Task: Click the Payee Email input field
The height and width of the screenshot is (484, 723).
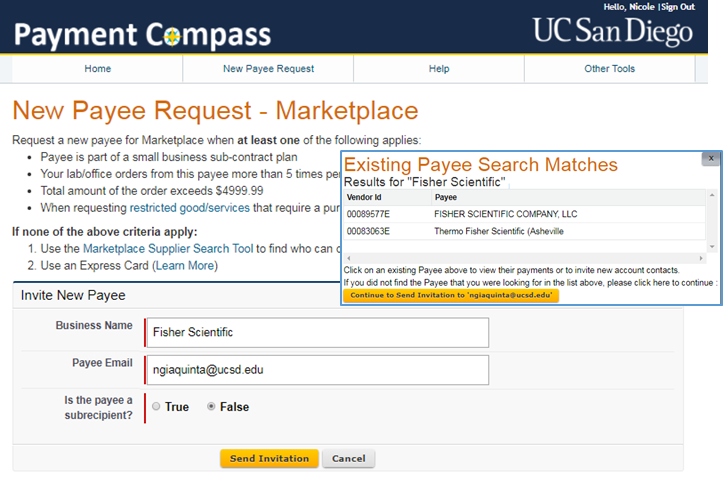Action: (x=317, y=370)
